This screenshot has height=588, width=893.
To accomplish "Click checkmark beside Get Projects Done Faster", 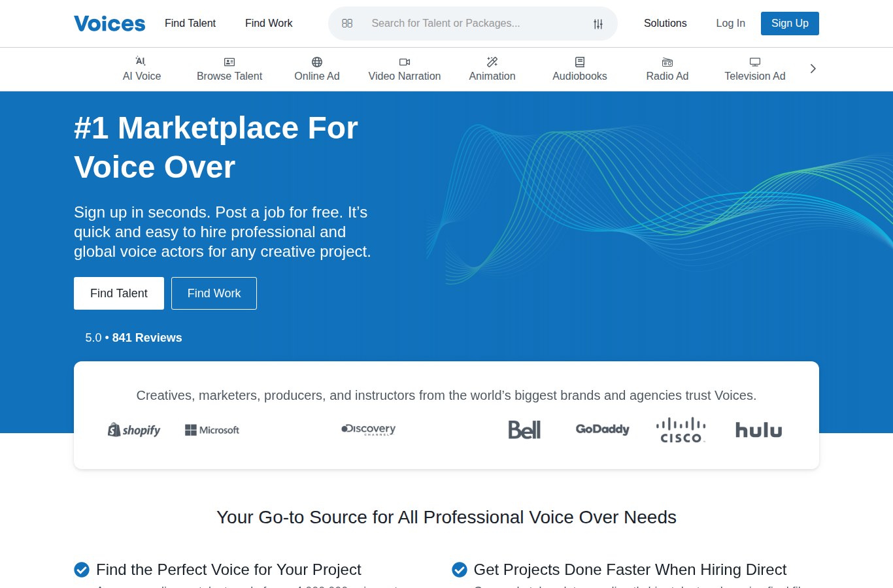I will click(x=460, y=570).
